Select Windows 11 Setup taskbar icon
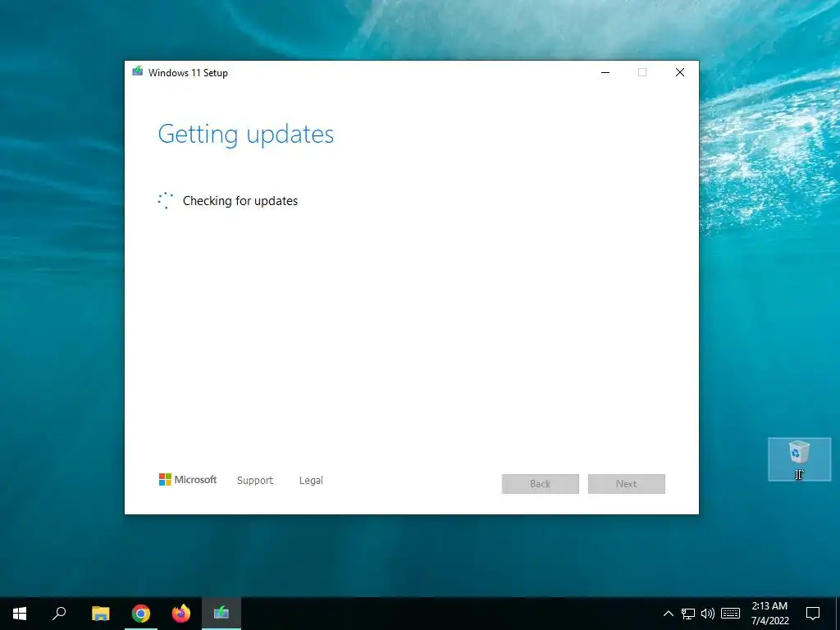This screenshot has width=840, height=630. click(221, 614)
